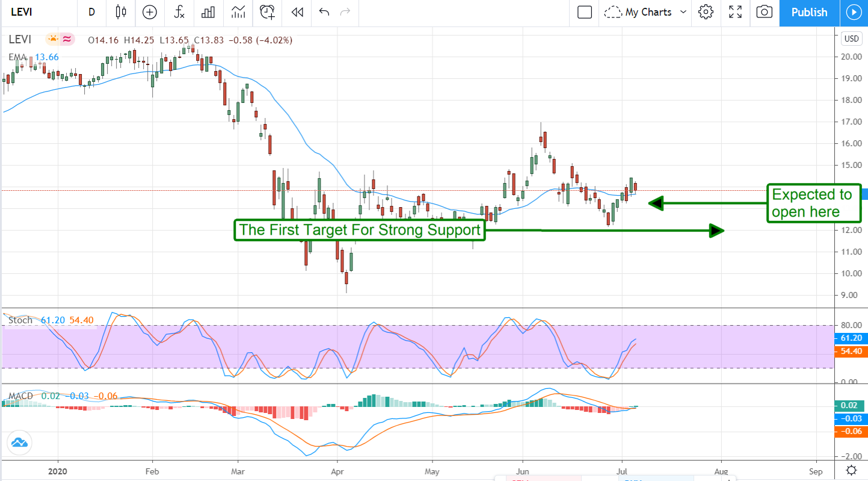The image size is (868, 481).
Task: Click the open price O14.16
Action: 103,40
